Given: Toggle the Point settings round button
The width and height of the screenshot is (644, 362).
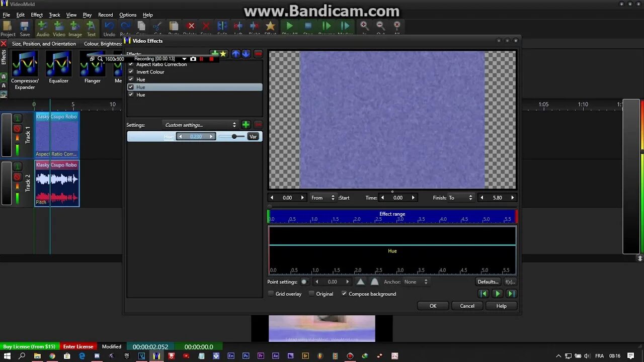Looking at the screenshot, I should pos(304,282).
